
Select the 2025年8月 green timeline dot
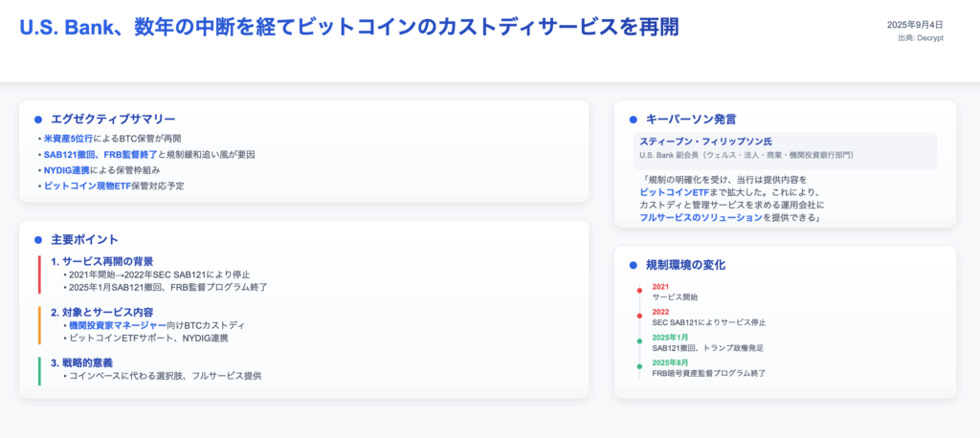[639, 366]
